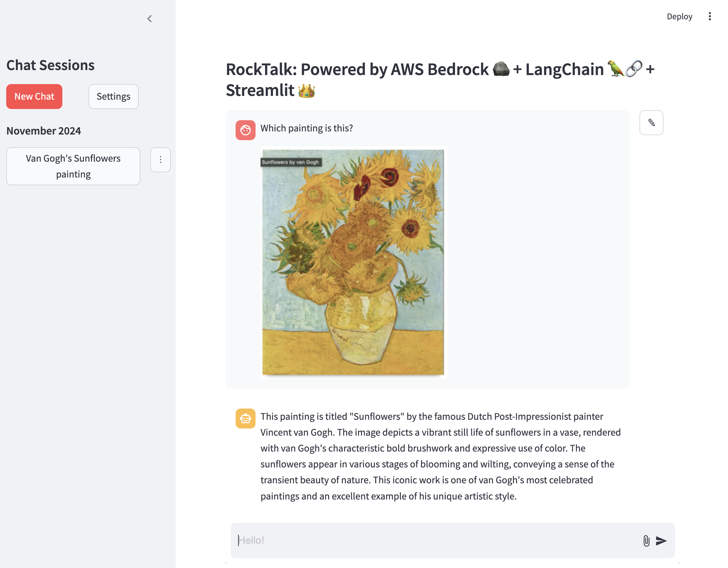Click the "Which painting is this?" message text

[306, 128]
